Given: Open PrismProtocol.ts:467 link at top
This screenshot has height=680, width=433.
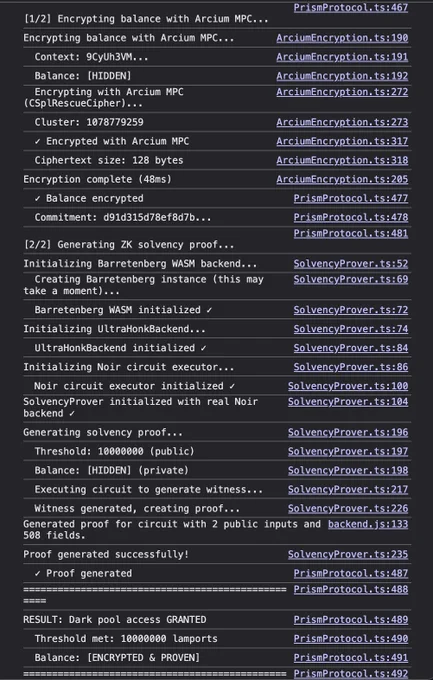Looking at the screenshot, I should click(351, 8).
